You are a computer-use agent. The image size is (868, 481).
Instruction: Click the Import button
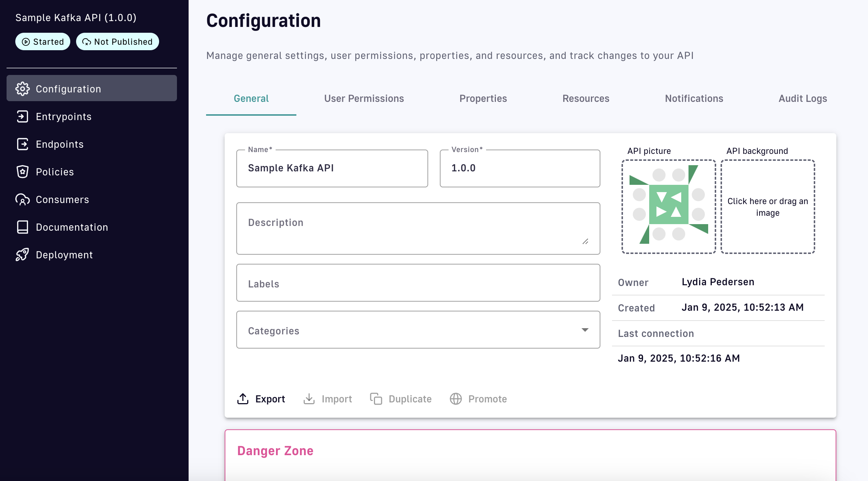(x=328, y=399)
